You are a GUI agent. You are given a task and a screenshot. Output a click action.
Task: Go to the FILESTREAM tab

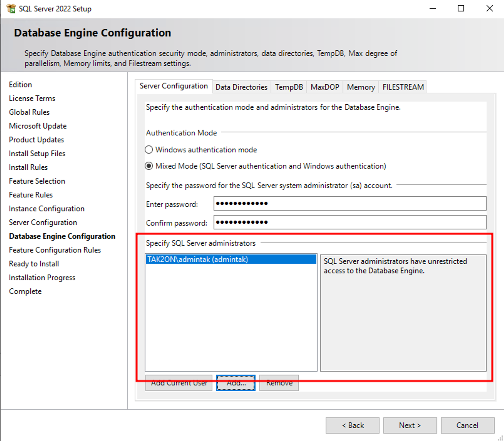(x=403, y=87)
